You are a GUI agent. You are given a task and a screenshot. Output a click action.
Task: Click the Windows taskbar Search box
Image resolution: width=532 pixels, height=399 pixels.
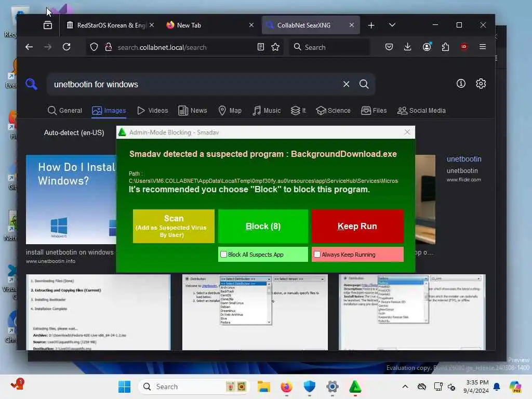point(194,387)
